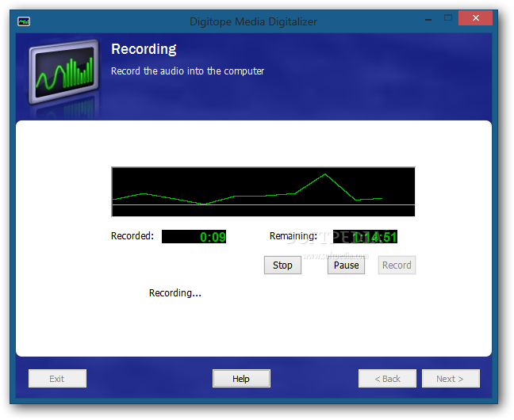Minimize the Digitope window

click(428, 18)
